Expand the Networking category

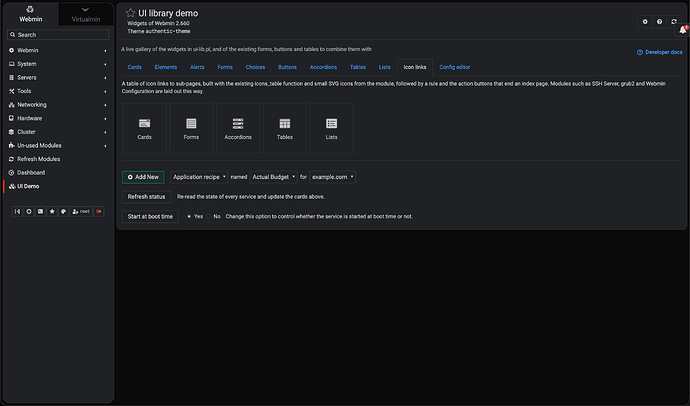(x=58, y=105)
